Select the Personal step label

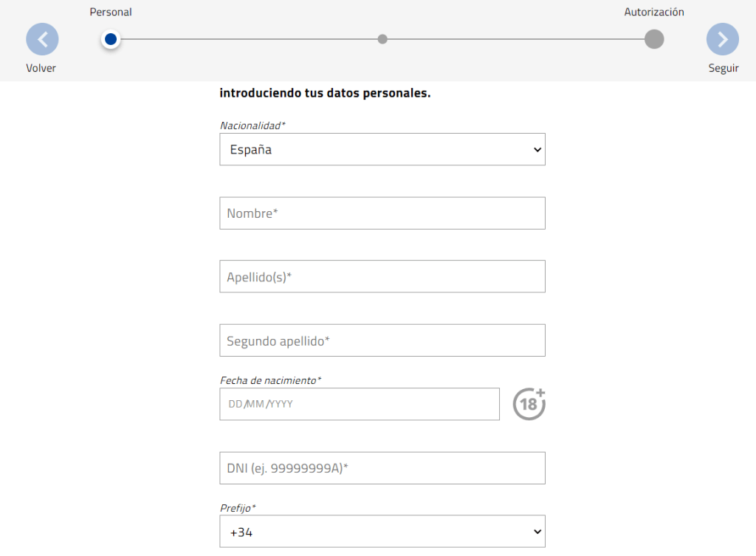111,11
